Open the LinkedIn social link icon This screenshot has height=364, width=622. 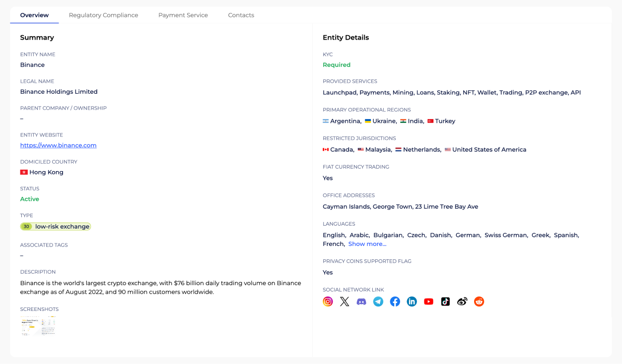click(x=412, y=302)
